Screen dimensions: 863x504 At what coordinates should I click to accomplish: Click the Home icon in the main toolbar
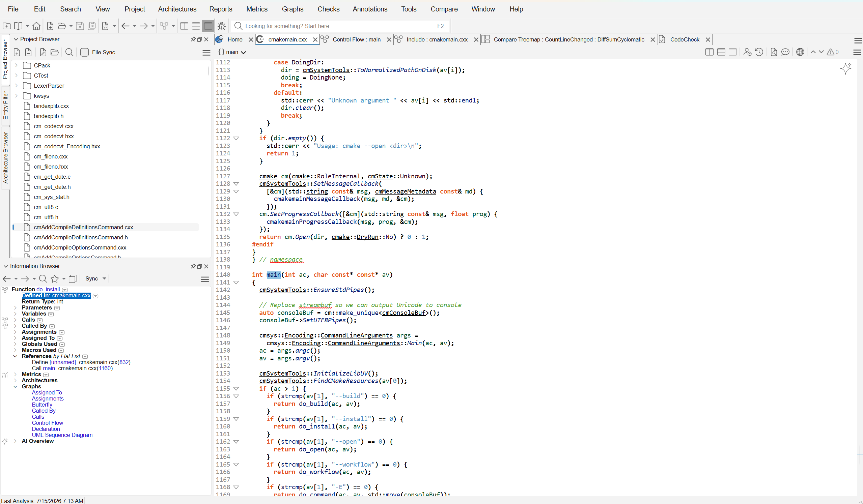coord(36,26)
